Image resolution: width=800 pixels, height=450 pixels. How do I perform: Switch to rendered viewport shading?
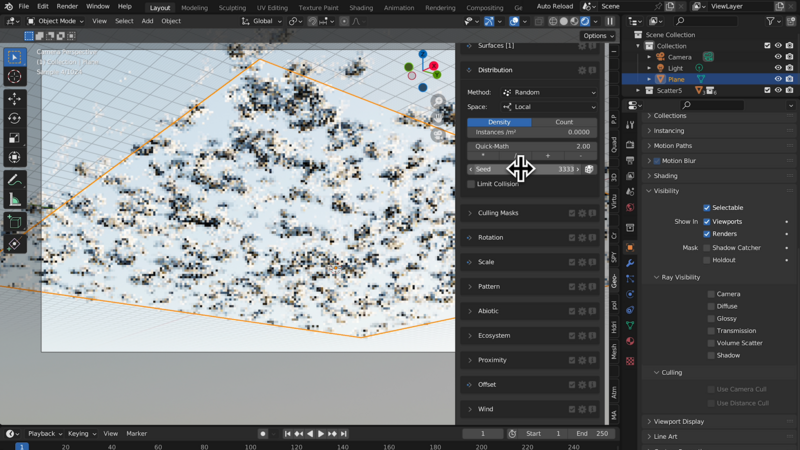pyautogui.click(x=585, y=21)
